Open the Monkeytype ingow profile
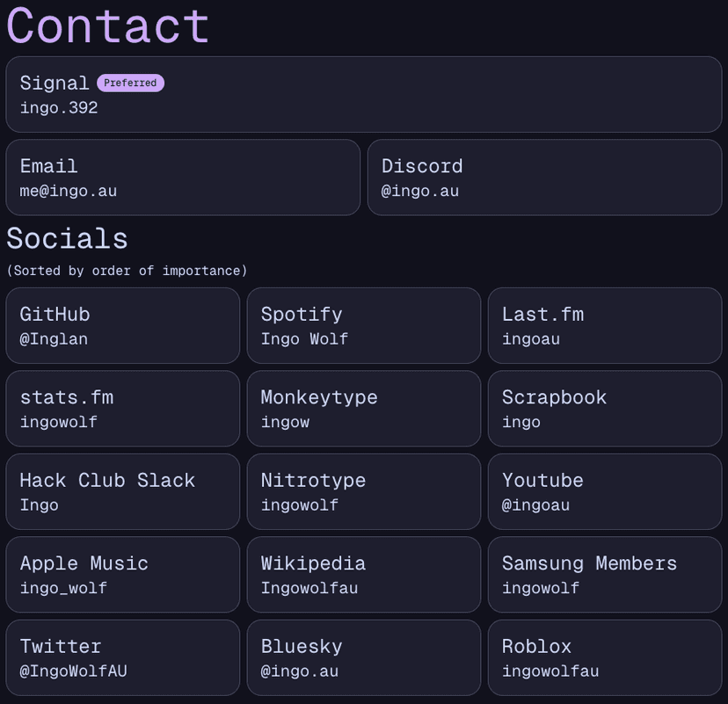 [363, 409]
